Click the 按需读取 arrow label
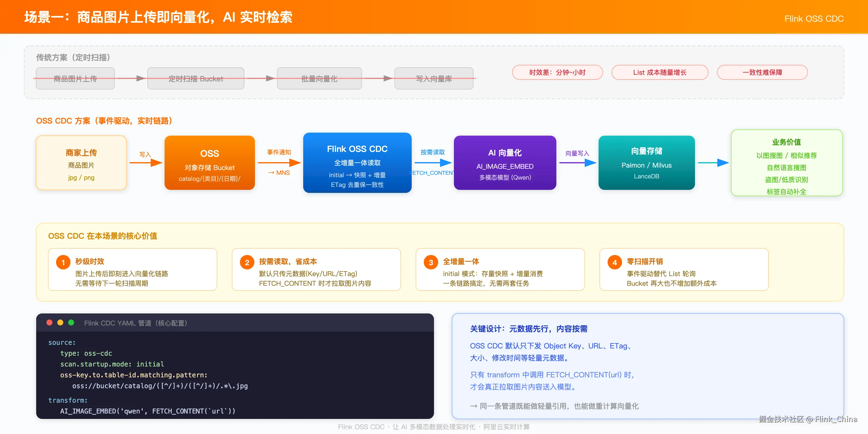868x434 pixels. 432,152
